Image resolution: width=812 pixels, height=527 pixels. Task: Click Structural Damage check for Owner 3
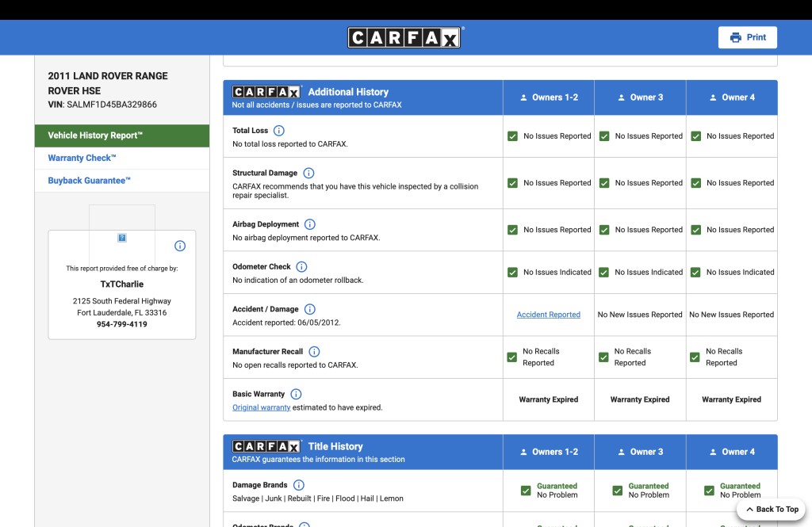(604, 183)
